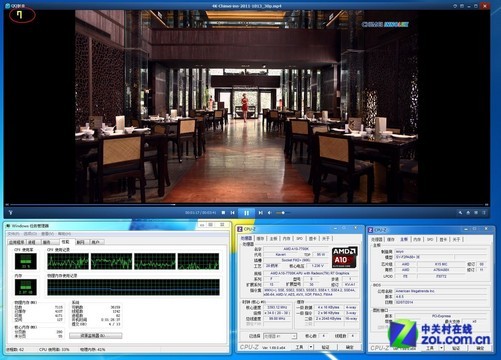The height and width of the screenshot is (360, 501).
Task: Switch to 内存 tab in the left CPU-Z
Action: click(286, 239)
